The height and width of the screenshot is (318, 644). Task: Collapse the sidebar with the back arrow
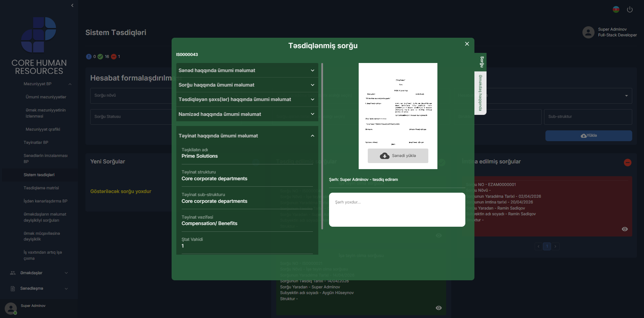[72, 5]
